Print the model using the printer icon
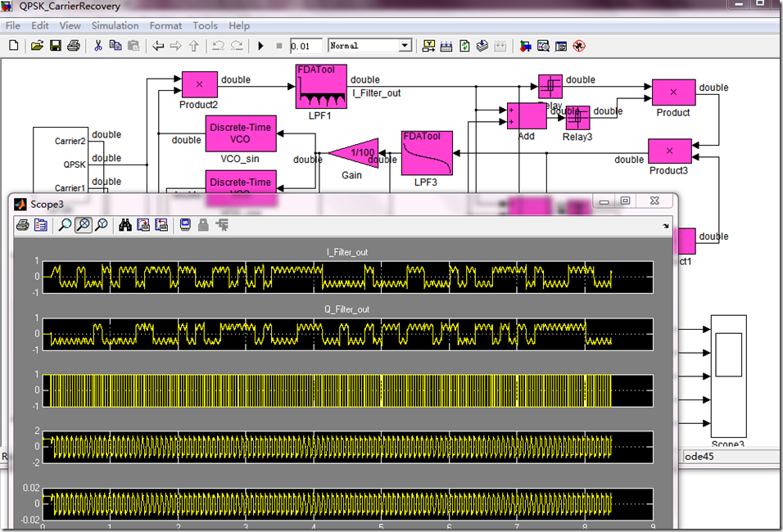 [74, 46]
